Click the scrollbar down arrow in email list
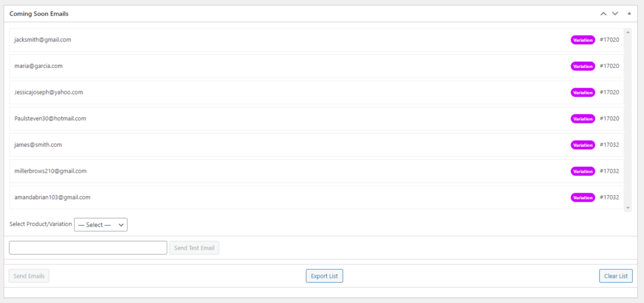Viewport: 644px width, 303px height. click(628, 208)
